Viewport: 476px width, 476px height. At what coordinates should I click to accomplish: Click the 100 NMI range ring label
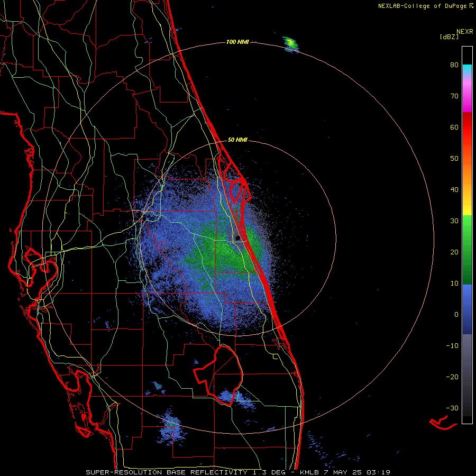(237, 42)
